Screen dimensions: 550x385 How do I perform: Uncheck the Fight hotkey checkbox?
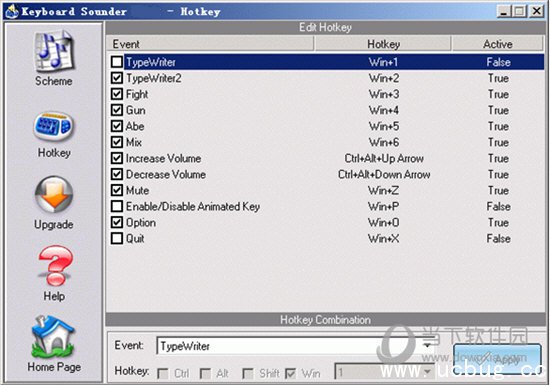(116, 94)
